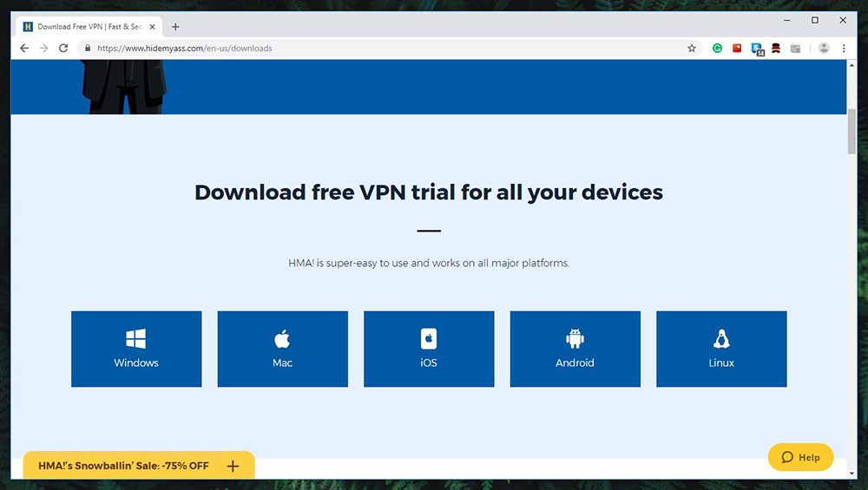
Task: Click the 'HMA! is super-easy to use' text
Action: point(429,264)
